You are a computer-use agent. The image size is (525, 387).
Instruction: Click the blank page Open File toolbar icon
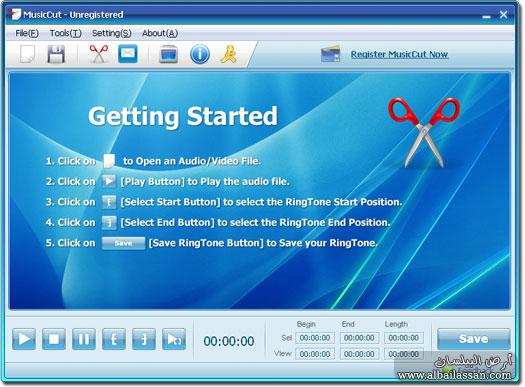pos(27,54)
